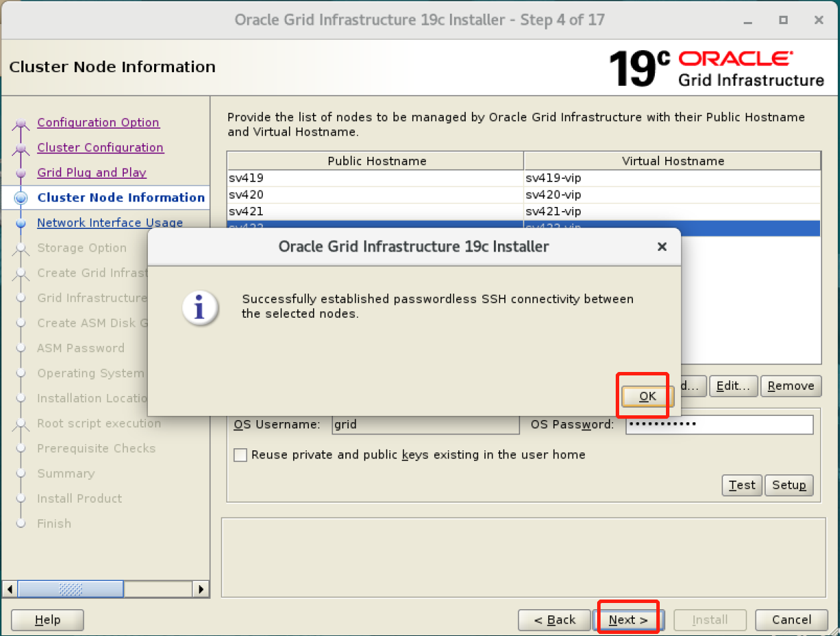Toggle Reuse private and public keys checkbox

coord(240,455)
